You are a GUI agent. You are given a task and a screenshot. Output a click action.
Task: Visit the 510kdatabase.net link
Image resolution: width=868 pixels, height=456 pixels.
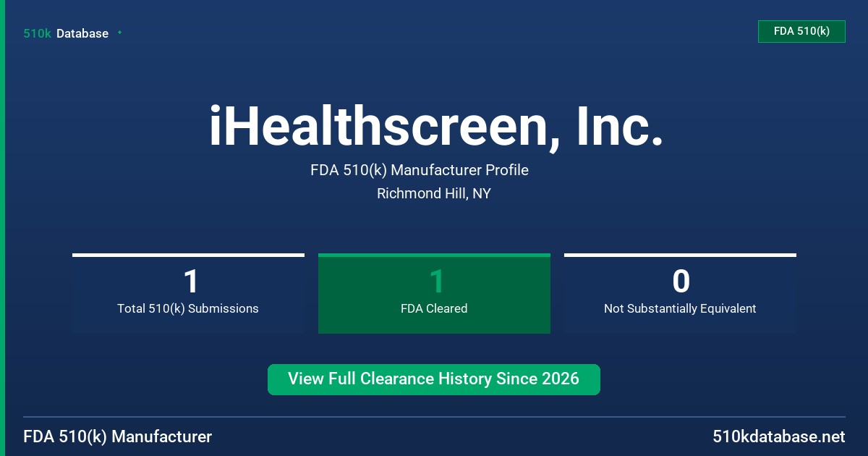coord(779,436)
